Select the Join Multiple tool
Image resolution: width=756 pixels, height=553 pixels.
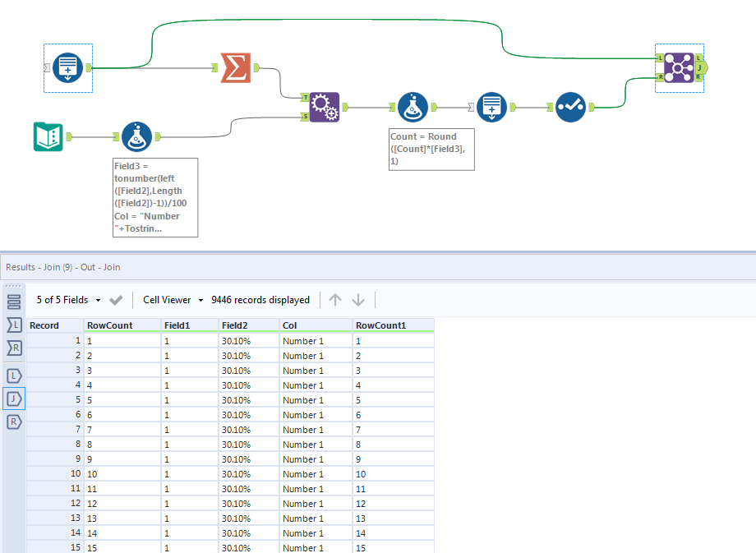pos(680,69)
